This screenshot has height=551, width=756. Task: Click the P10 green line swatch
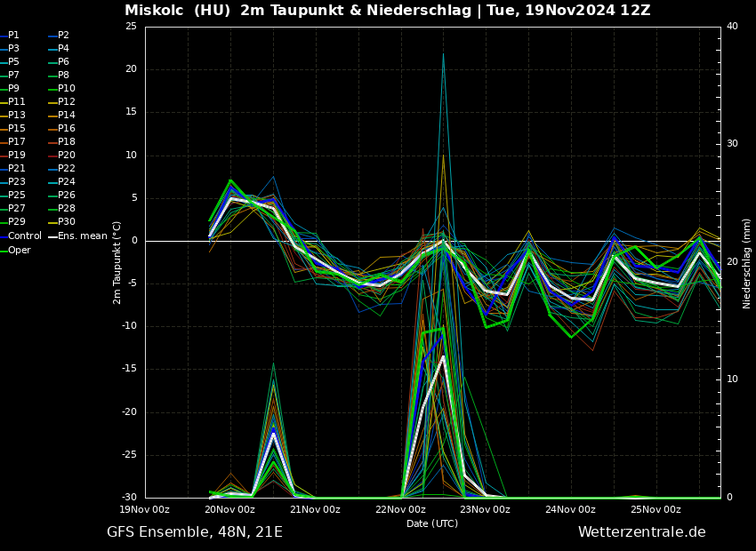pyautogui.click(x=52, y=89)
